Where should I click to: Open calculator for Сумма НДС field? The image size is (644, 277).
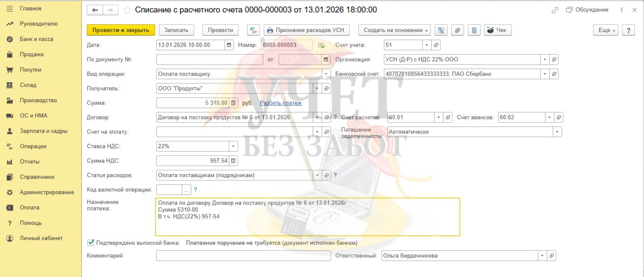(x=233, y=161)
